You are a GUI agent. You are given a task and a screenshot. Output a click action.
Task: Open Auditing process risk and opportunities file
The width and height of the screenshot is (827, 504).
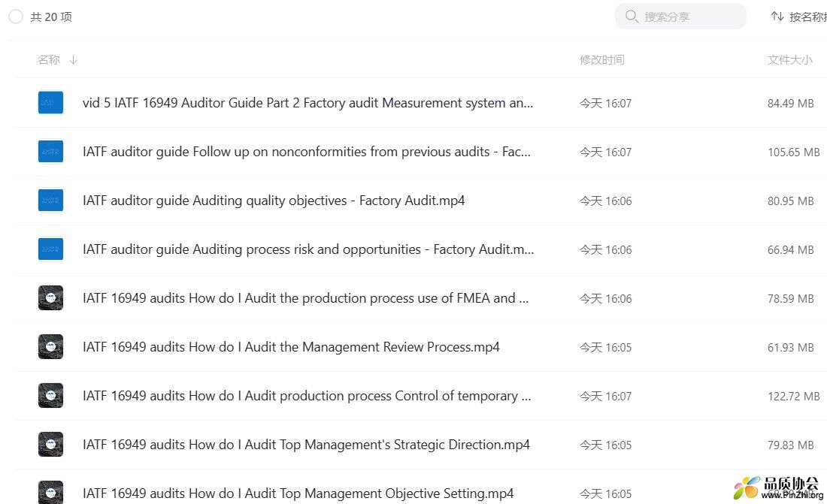coord(308,249)
